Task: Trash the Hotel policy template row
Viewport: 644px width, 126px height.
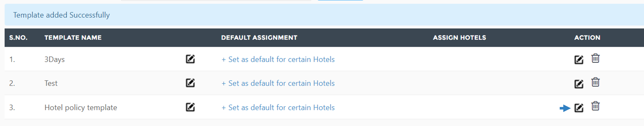Action: tap(596, 106)
